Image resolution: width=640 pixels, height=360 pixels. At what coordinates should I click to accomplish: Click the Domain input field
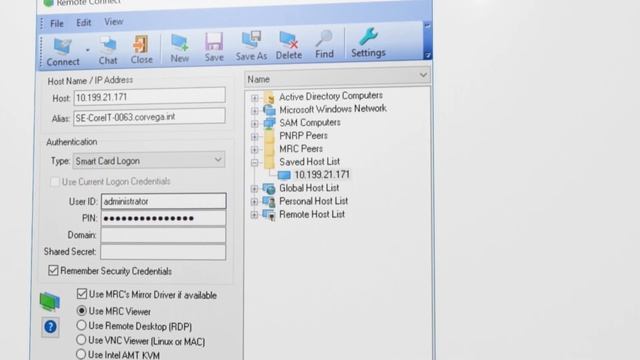pos(163,235)
